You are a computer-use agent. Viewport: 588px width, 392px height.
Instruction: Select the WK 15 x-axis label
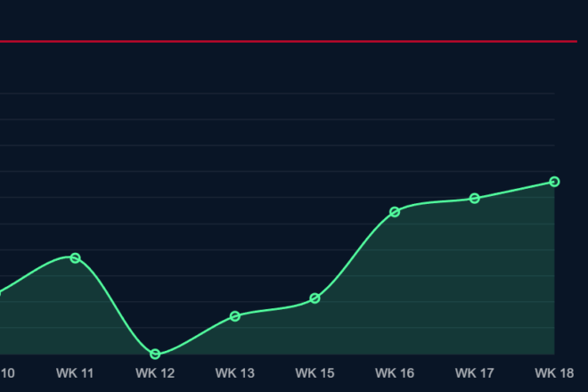(314, 372)
